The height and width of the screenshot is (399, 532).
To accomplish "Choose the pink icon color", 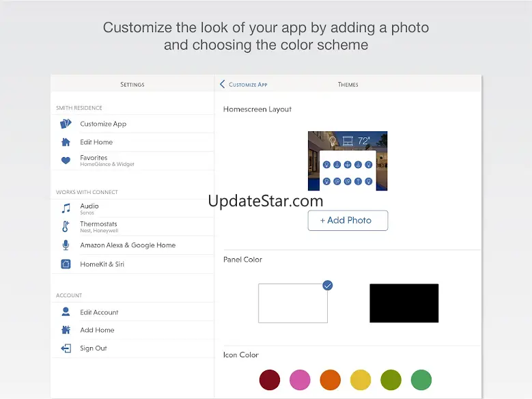I will pyautogui.click(x=300, y=379).
